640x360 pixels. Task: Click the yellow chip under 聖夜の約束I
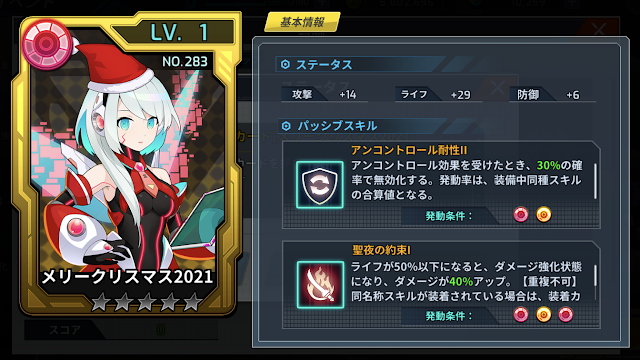pos(544,314)
